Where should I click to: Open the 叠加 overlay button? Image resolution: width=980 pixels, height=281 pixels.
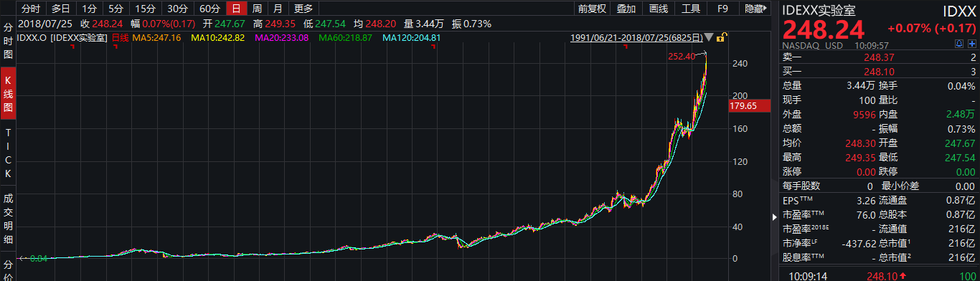point(626,9)
